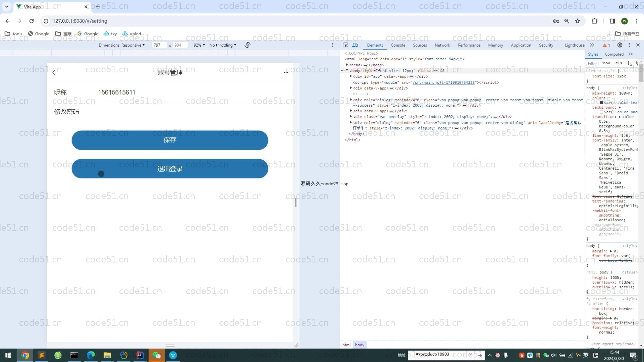Switch to the Sources tab
Screen dimensions: 644x362
click(420, 45)
